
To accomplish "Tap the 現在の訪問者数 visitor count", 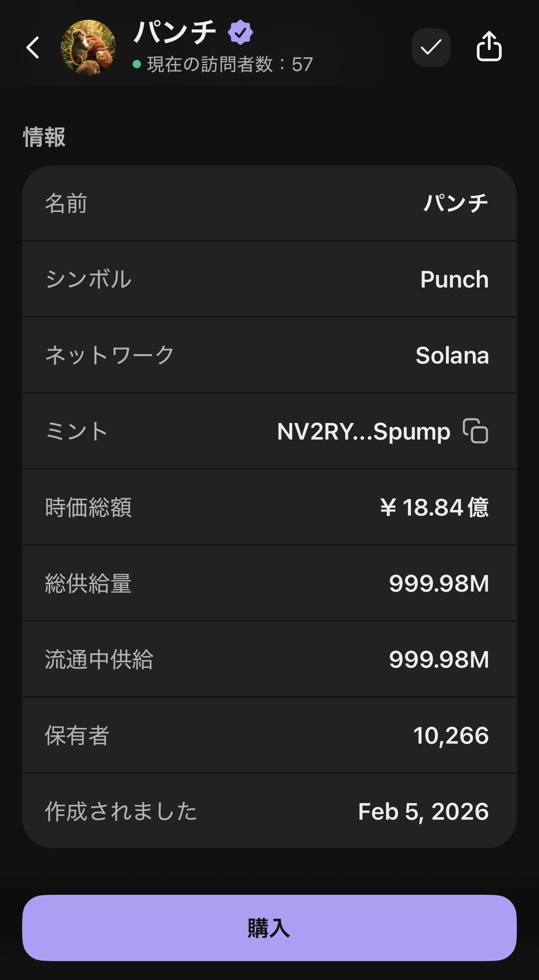I will [x=230, y=65].
